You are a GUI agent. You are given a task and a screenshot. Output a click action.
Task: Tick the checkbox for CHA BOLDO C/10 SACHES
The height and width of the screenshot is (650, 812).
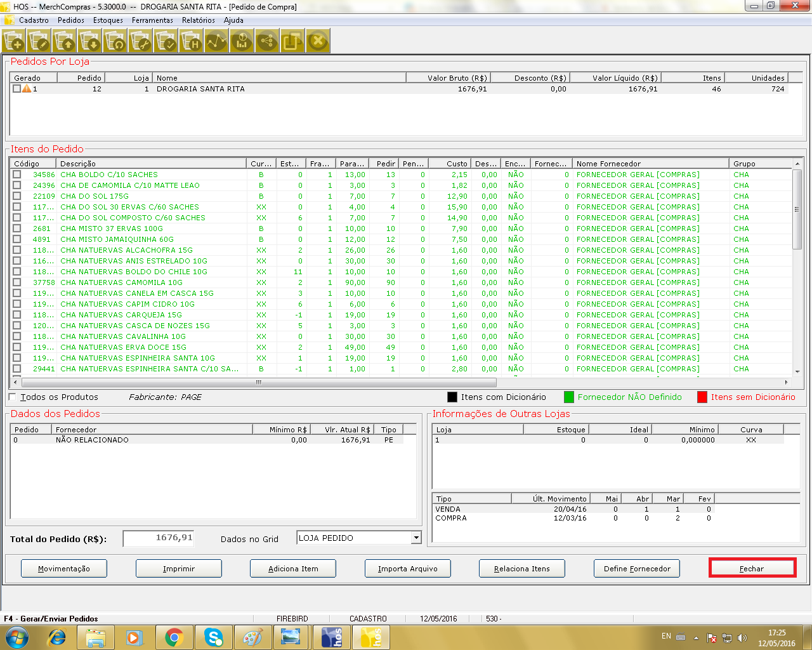pyautogui.click(x=17, y=175)
